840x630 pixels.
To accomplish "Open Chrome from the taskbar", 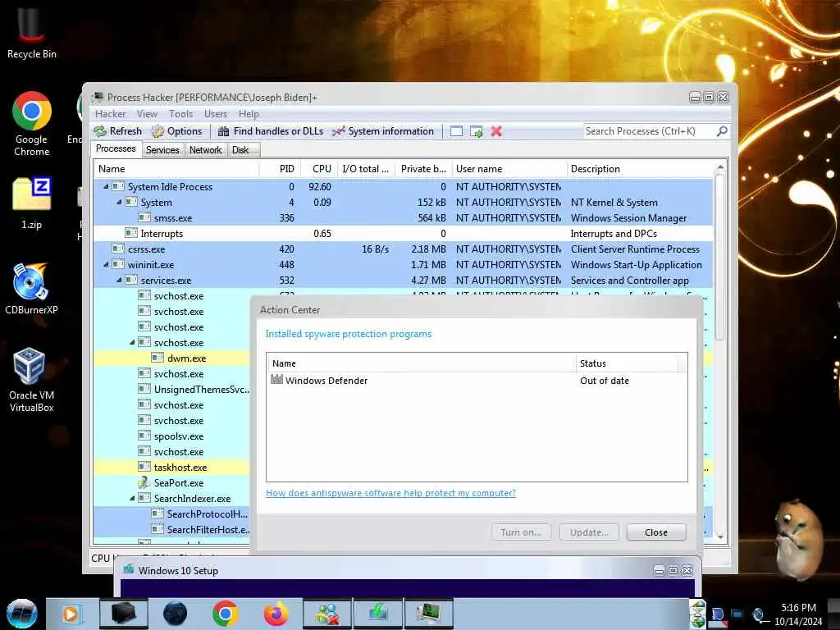I will [x=225, y=614].
